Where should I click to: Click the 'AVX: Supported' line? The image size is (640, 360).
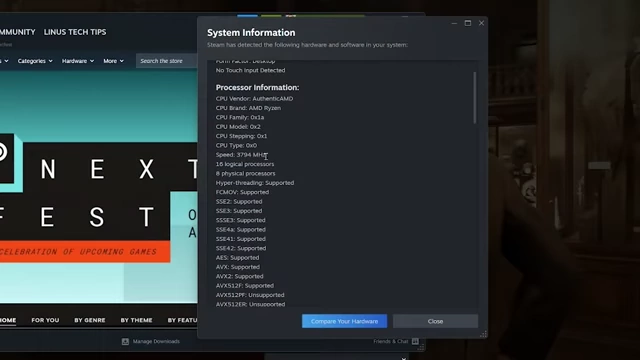coord(238,267)
